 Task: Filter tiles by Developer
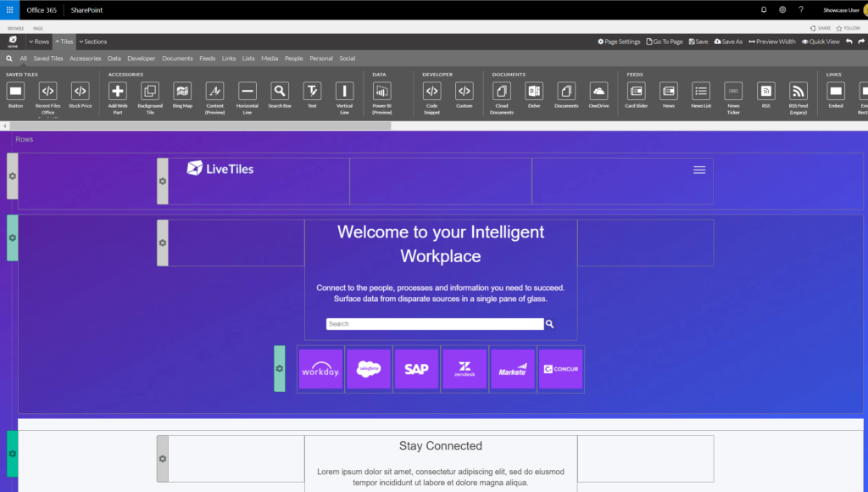pyautogui.click(x=142, y=59)
